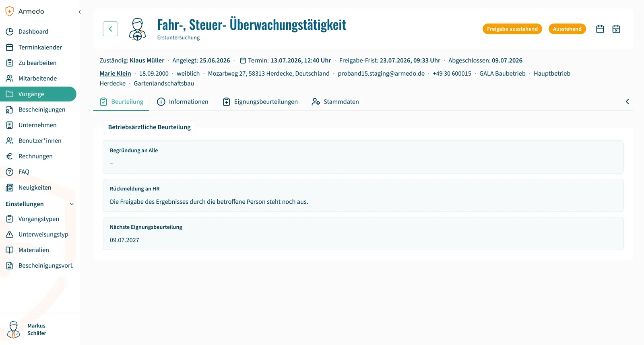Select the Zu bearbeiten clipboard icon
Viewport: 644px width, 345px height.
pos(10,63)
